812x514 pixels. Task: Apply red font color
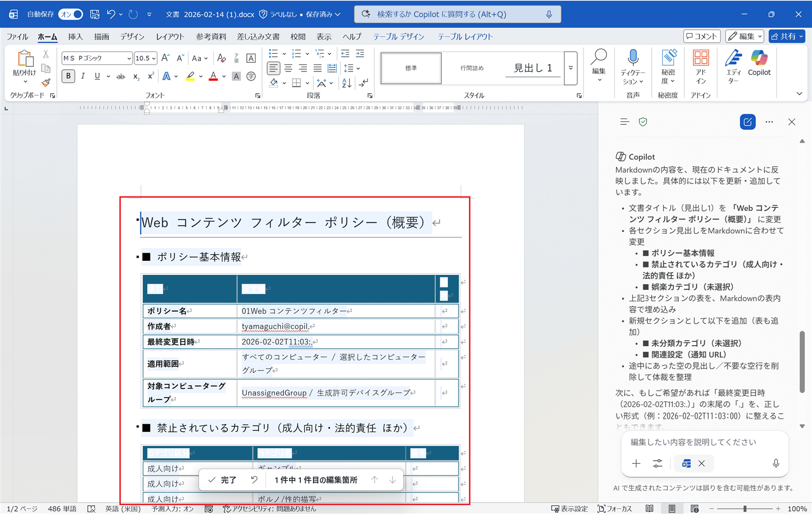coord(213,76)
